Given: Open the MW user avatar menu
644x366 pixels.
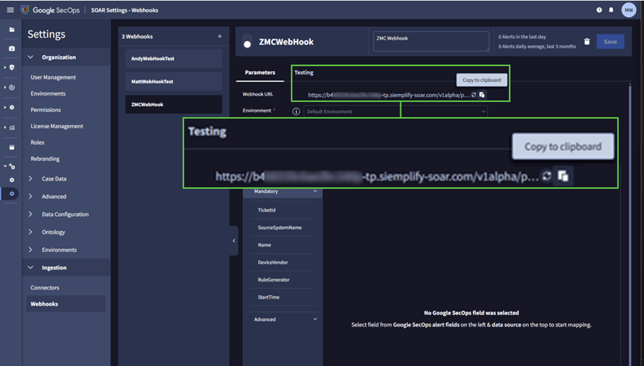Looking at the screenshot, I should click(x=628, y=10).
